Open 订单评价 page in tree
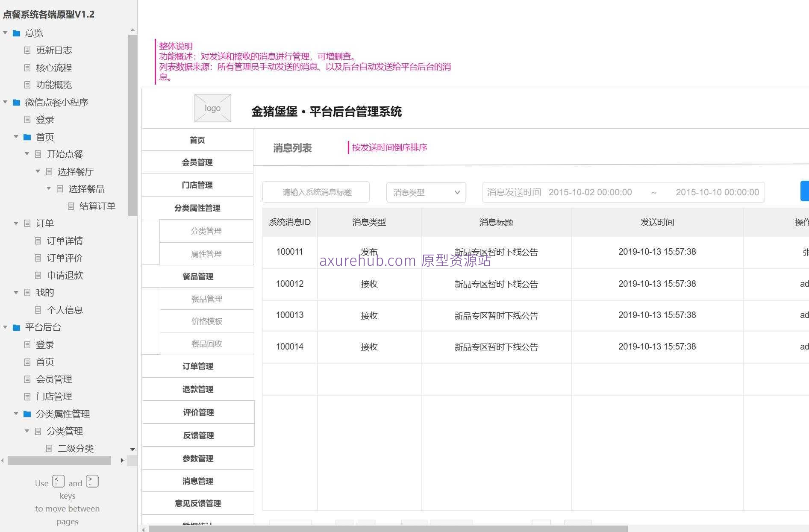Image resolution: width=809 pixels, height=532 pixels. [x=65, y=258]
